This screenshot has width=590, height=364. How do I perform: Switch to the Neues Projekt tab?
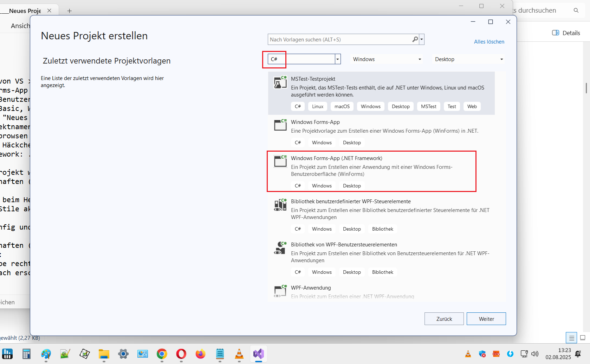[25, 11]
